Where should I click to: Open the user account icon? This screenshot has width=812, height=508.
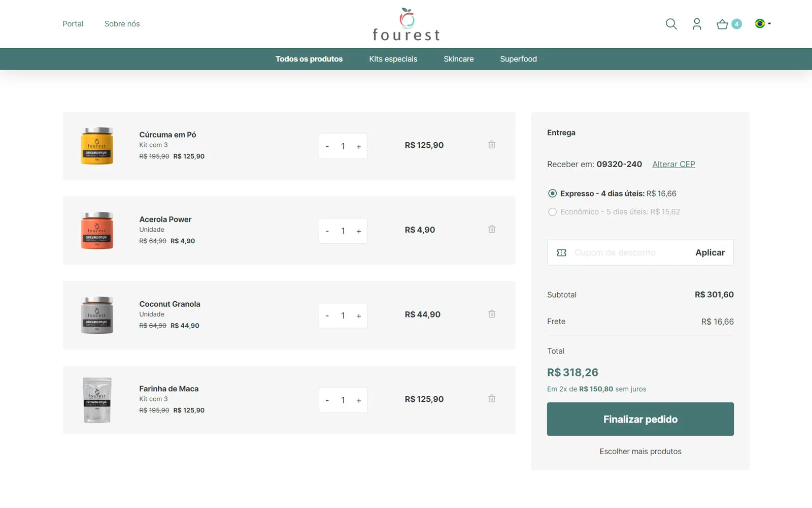[697, 24]
